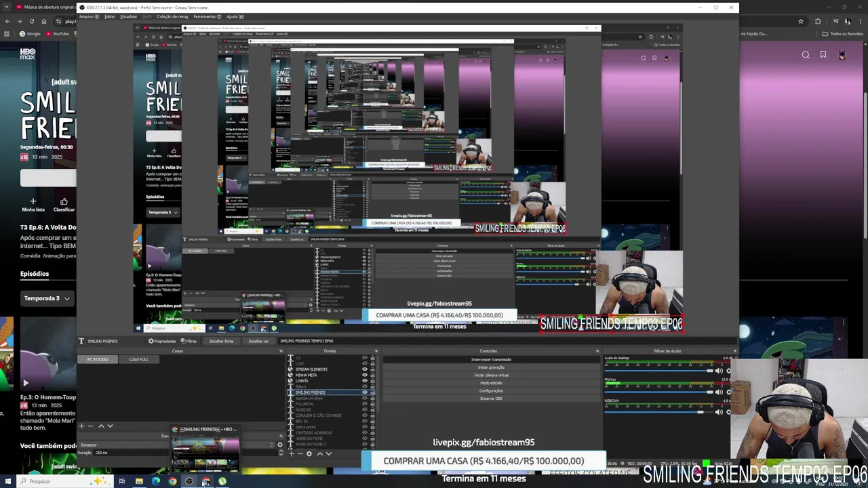
Task: Pop out the Controles dock panel
Action: click(597, 351)
